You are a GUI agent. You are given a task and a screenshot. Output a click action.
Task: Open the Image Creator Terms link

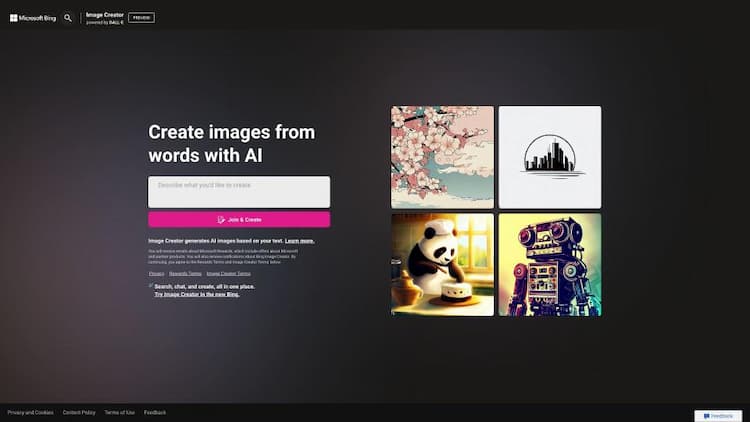229,274
